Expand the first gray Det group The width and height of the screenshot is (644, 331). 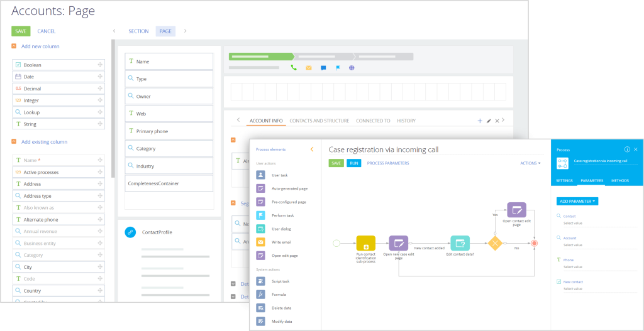[233, 283]
